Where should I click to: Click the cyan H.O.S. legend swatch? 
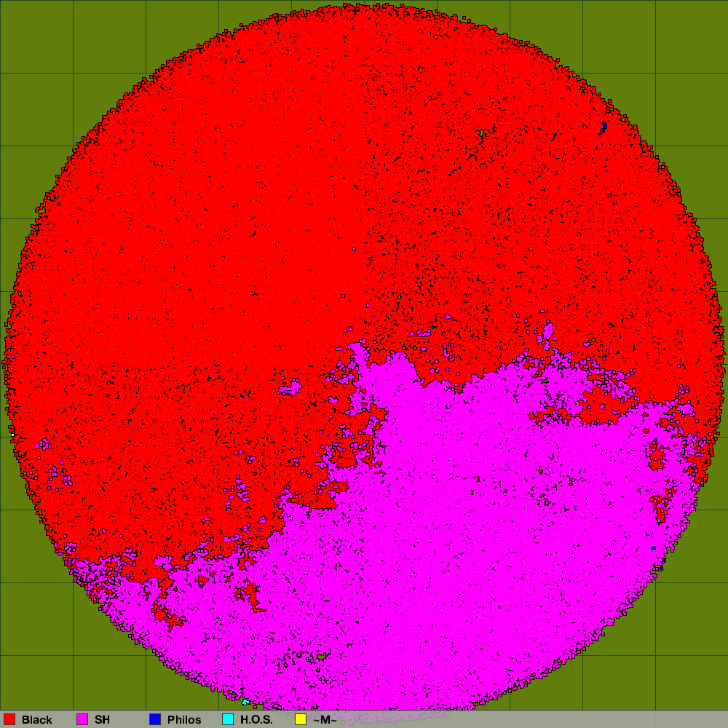pos(228,719)
